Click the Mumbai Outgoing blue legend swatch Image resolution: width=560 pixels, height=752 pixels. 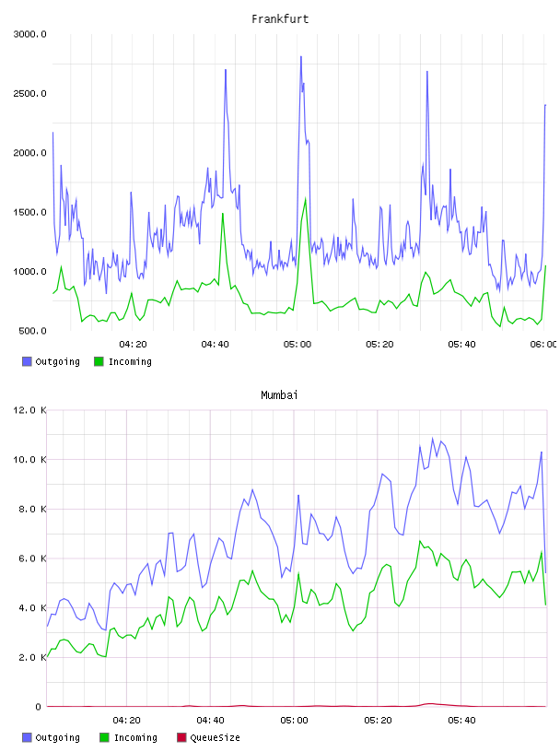click(x=27, y=737)
